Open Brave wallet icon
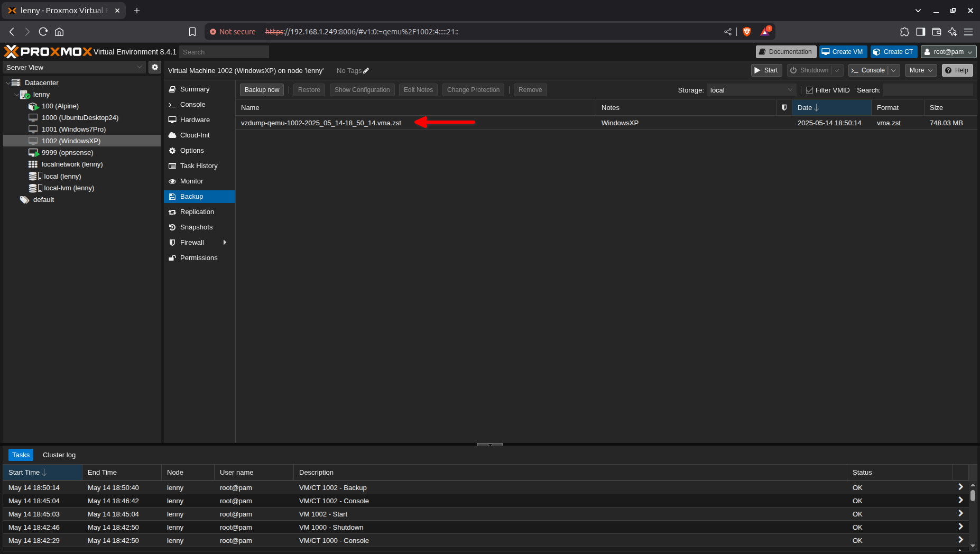 point(937,32)
